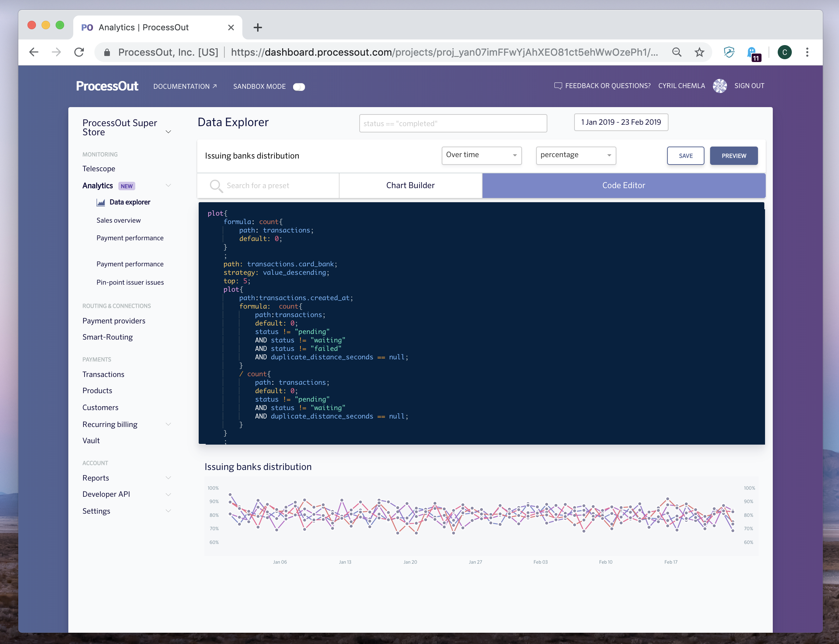This screenshot has height=644, width=839.
Task: Click the browser zoom magnifier icon
Action: pyautogui.click(x=677, y=52)
